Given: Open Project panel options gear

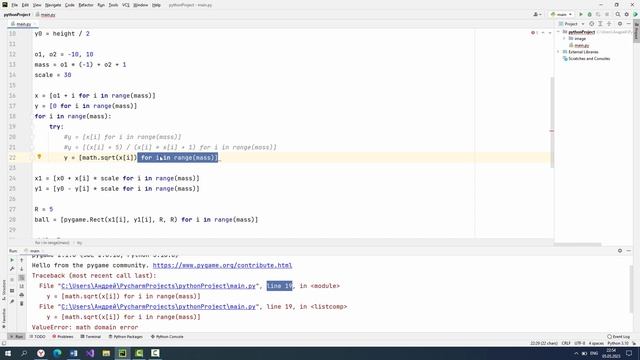Looking at the screenshot, I should [x=620, y=24].
